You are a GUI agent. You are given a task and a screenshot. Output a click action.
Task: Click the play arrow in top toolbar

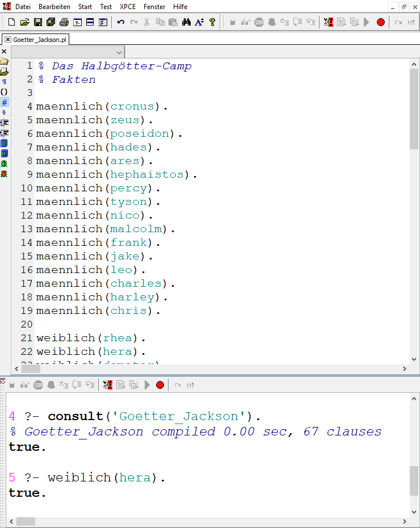pyautogui.click(x=367, y=22)
